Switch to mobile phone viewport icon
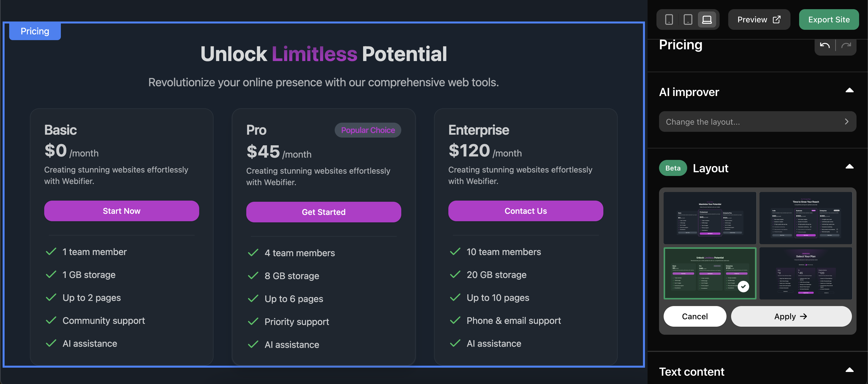 669,19
